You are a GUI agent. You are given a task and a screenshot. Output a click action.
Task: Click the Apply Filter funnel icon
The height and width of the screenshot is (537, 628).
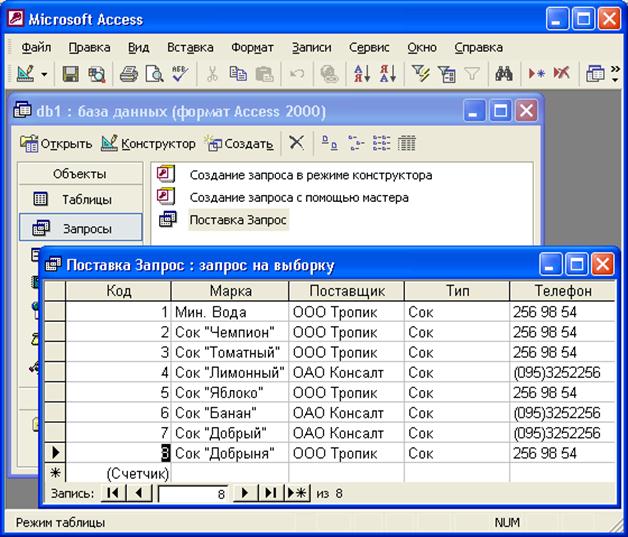tap(472, 74)
